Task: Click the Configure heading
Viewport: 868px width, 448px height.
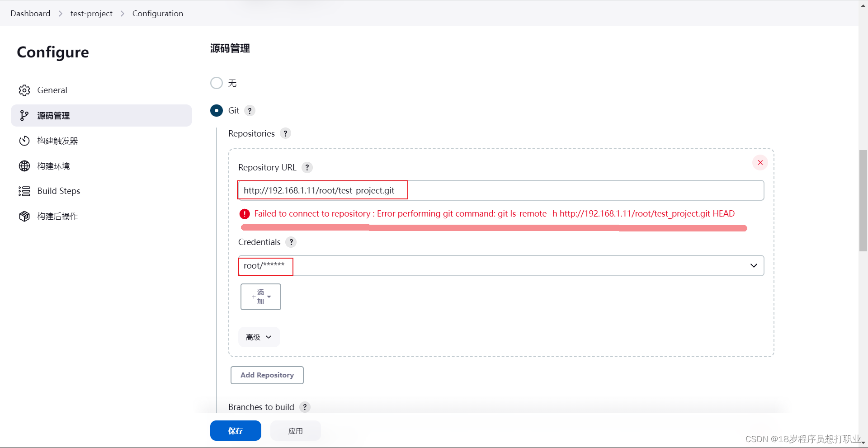Action: 53,52
